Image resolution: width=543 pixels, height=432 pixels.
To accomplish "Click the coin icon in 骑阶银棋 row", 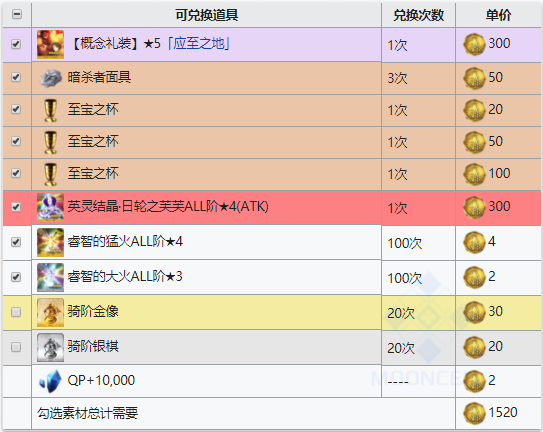I will tap(474, 347).
